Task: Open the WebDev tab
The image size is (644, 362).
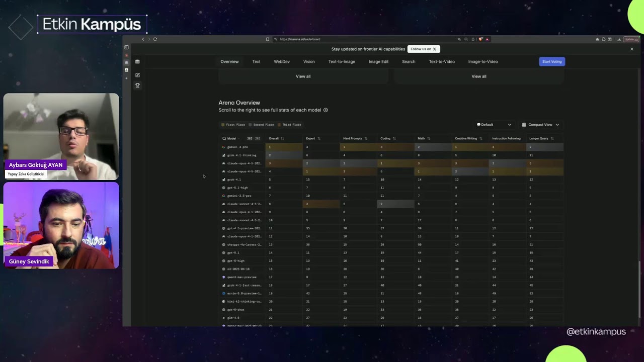Action: 282,62
